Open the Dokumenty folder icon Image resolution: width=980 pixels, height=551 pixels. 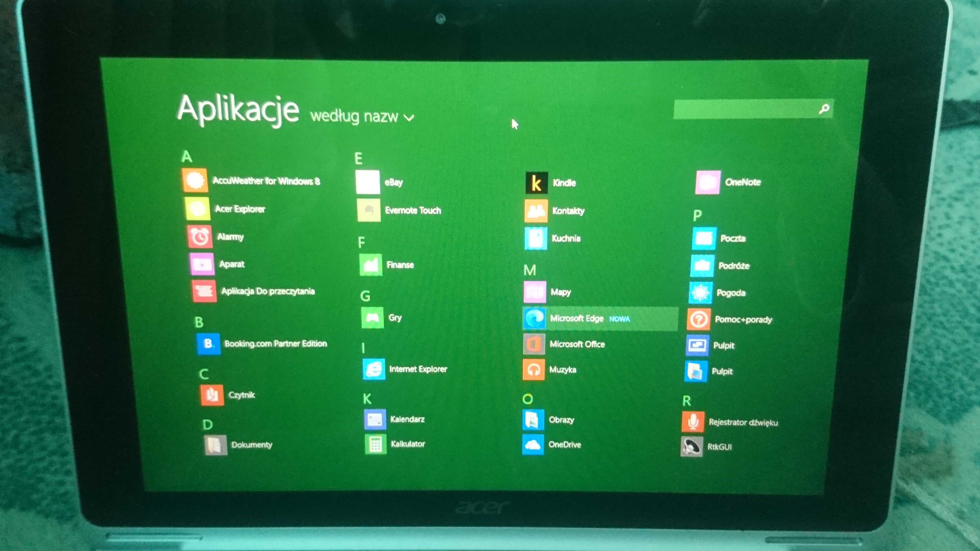click(216, 445)
